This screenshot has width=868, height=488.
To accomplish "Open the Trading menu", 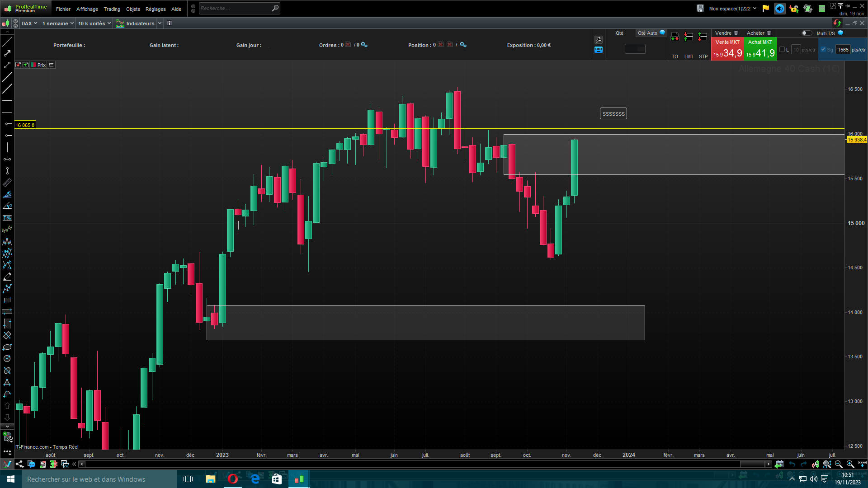I will click(112, 9).
